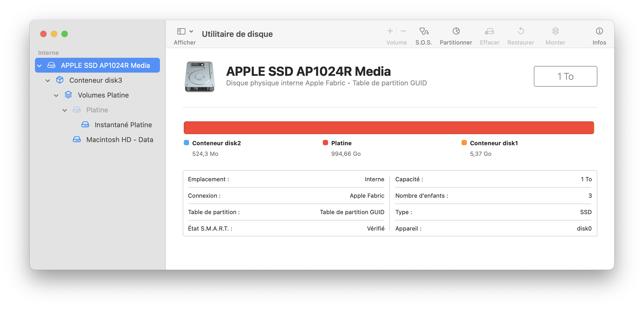Select Macintosh HD - Data volume
Screen dimensions: 644x309
[119, 140]
